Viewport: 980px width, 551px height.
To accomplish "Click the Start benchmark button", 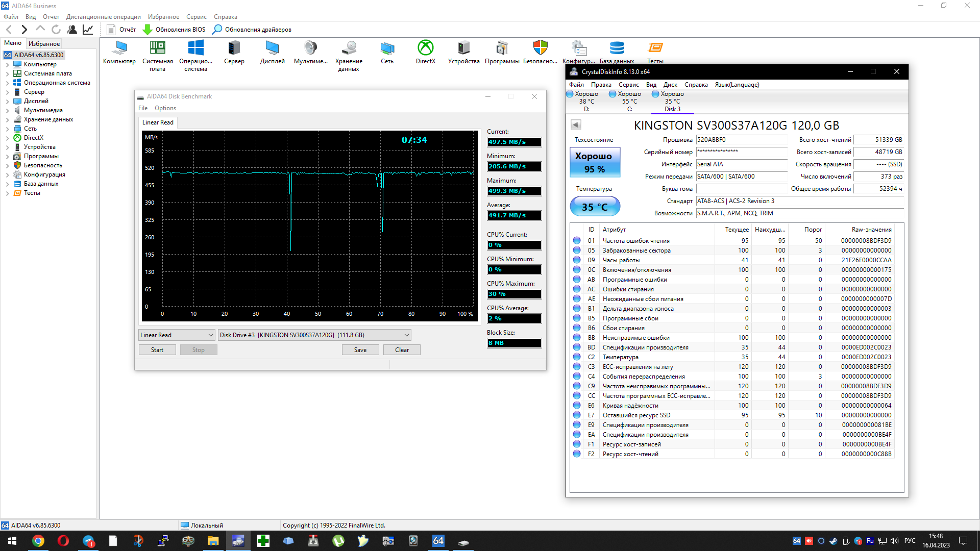I will tap(157, 350).
